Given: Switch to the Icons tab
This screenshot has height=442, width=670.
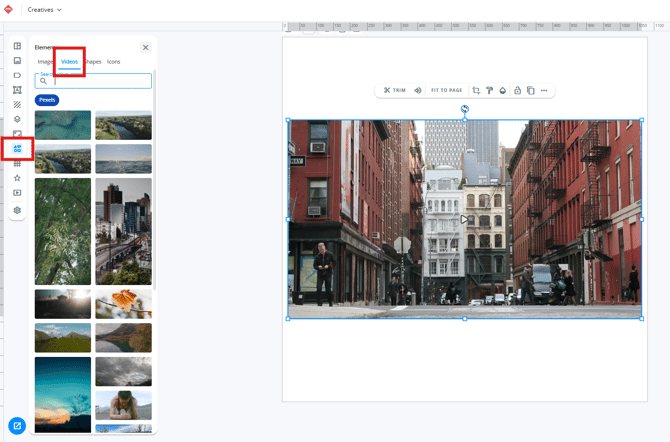Looking at the screenshot, I should click(x=114, y=62).
